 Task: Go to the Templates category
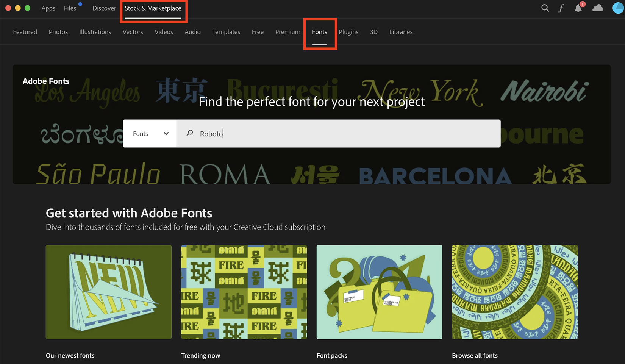tap(226, 32)
